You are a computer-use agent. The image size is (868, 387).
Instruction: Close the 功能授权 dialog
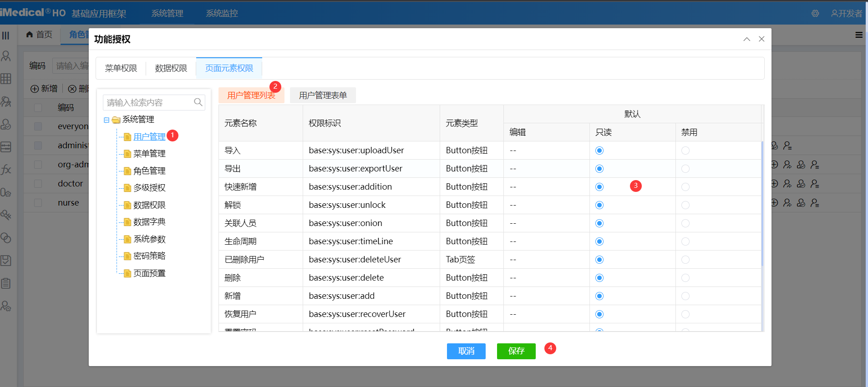coord(761,39)
